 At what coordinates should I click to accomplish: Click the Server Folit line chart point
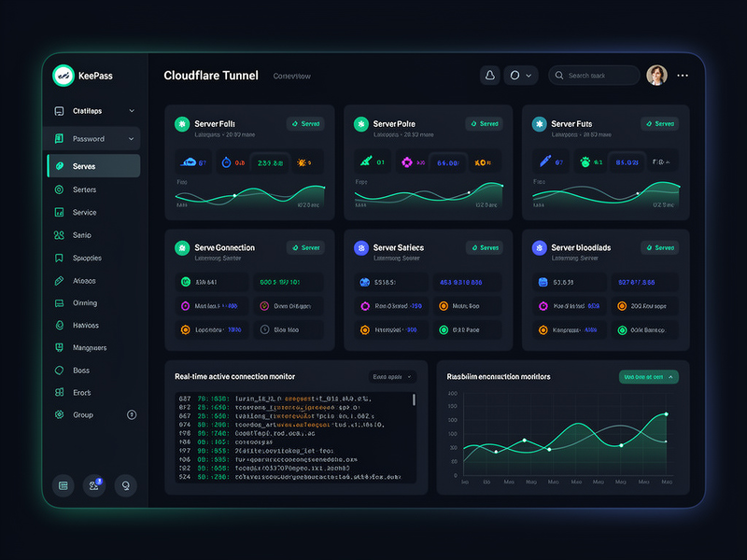point(234,196)
